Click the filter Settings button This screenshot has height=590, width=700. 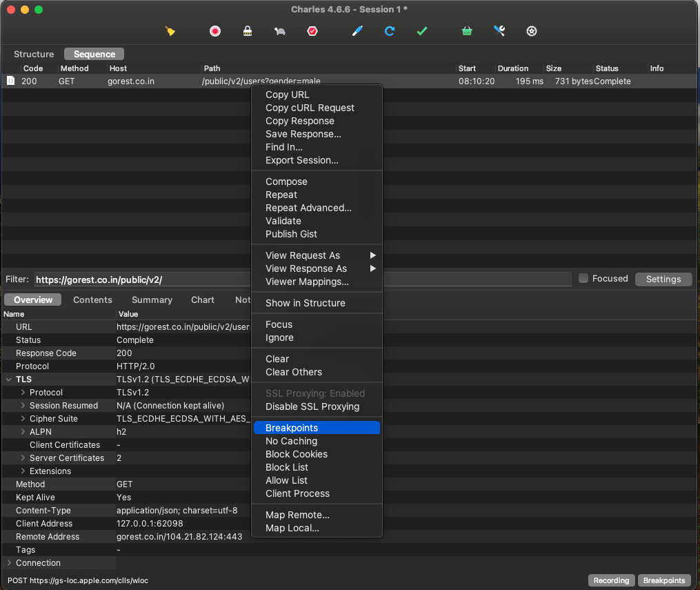(x=663, y=279)
